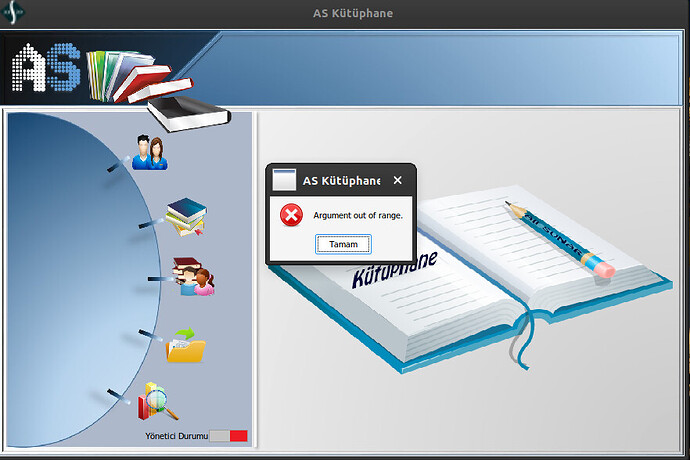Open the chart and magnifier search icon
The width and height of the screenshot is (690, 460).
point(158,401)
